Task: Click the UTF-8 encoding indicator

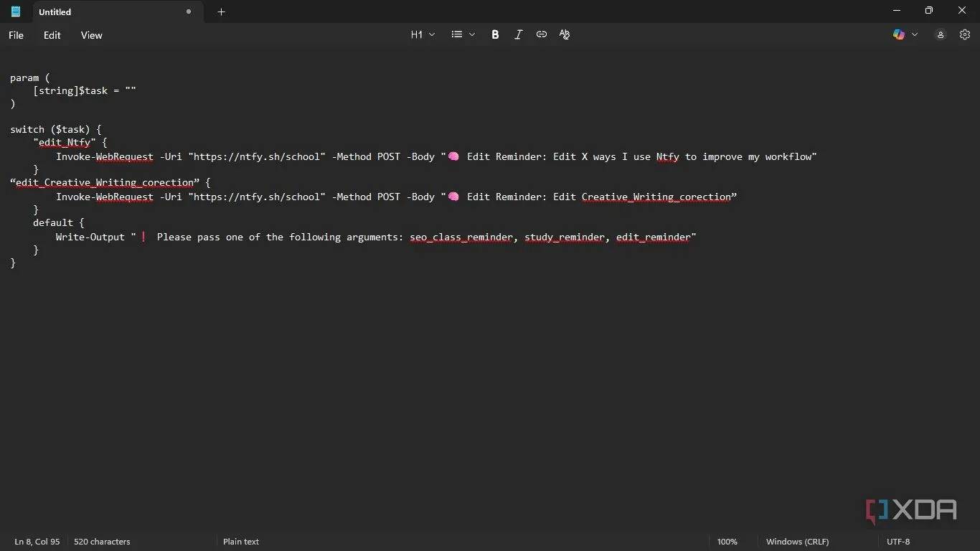Action: (898, 542)
